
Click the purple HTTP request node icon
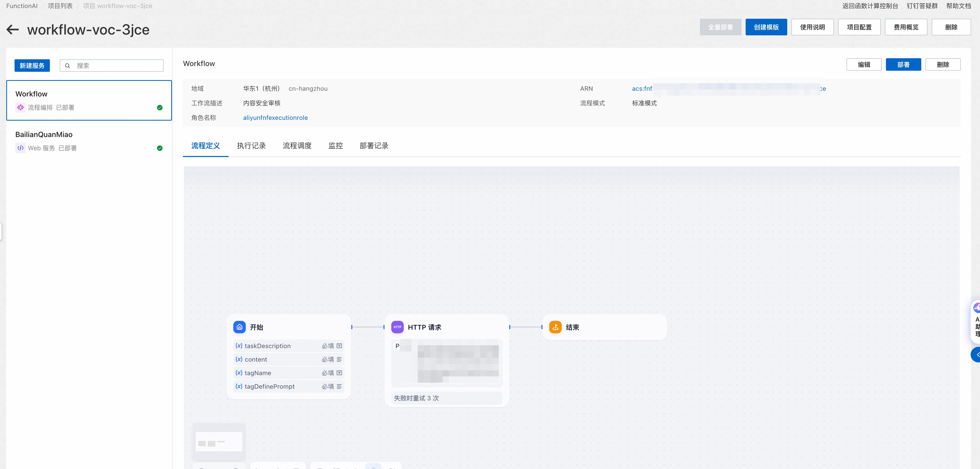[397, 327]
